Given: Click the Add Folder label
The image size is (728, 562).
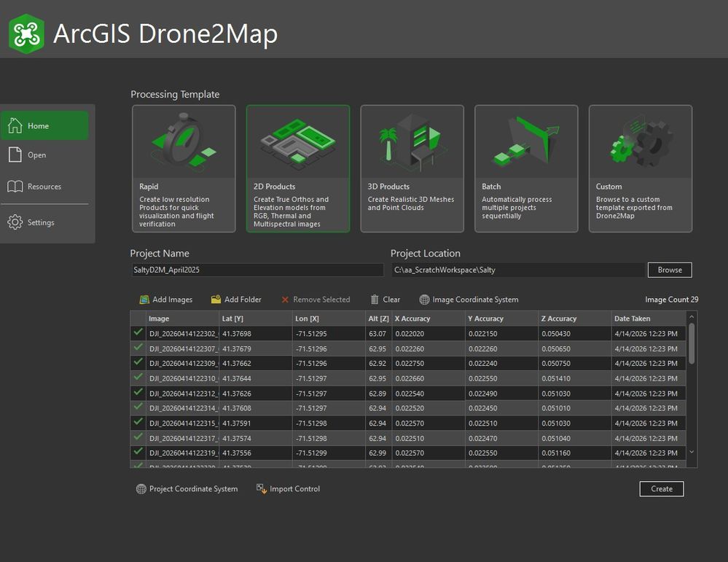Looking at the screenshot, I should (243, 300).
